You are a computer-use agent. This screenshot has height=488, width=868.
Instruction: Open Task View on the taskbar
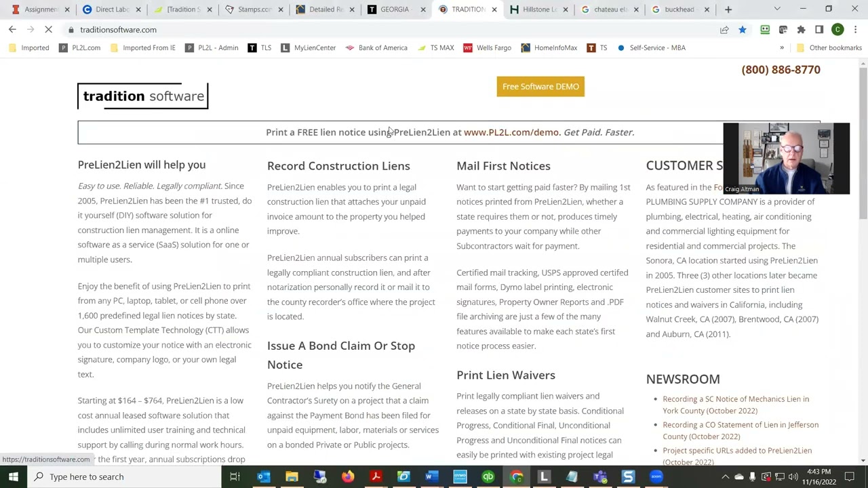pos(235,476)
